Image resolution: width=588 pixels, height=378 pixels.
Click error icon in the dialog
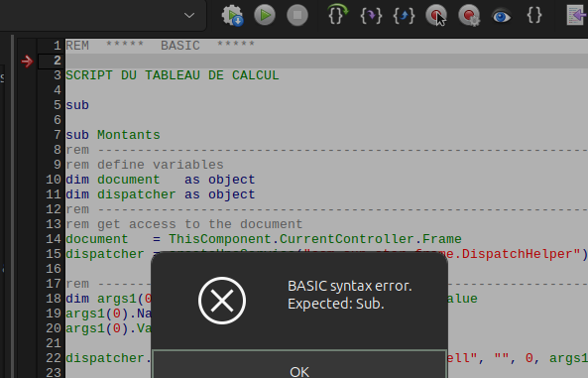(x=222, y=301)
